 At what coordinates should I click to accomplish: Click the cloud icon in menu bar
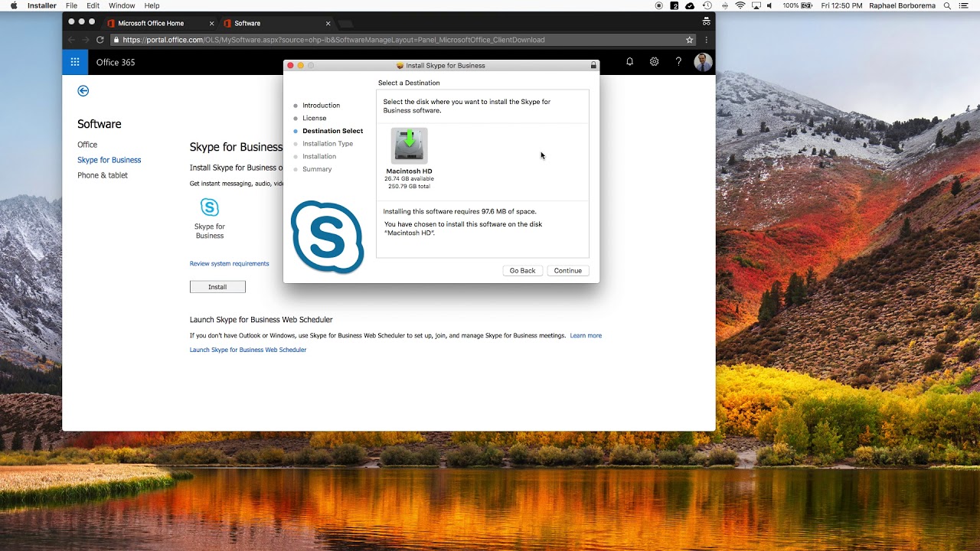[690, 5]
